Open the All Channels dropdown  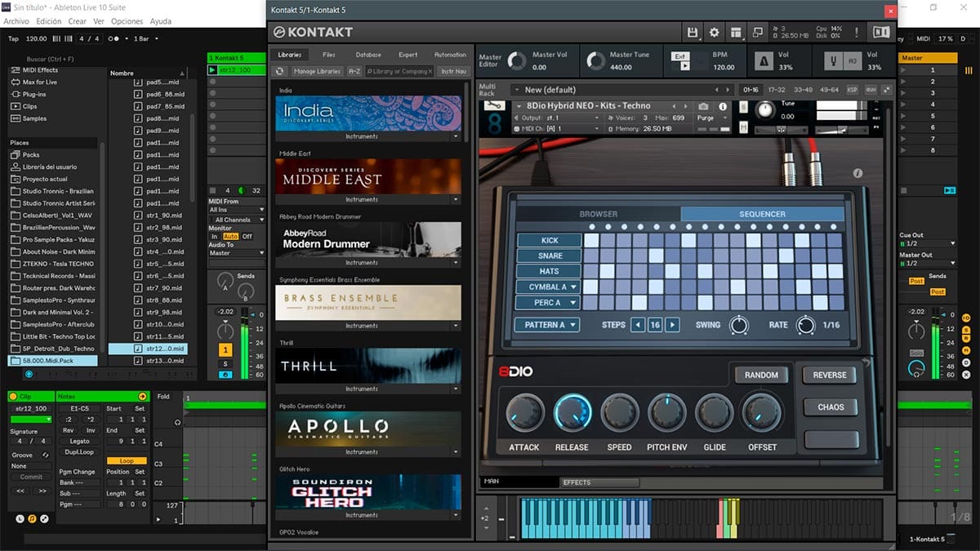237,220
